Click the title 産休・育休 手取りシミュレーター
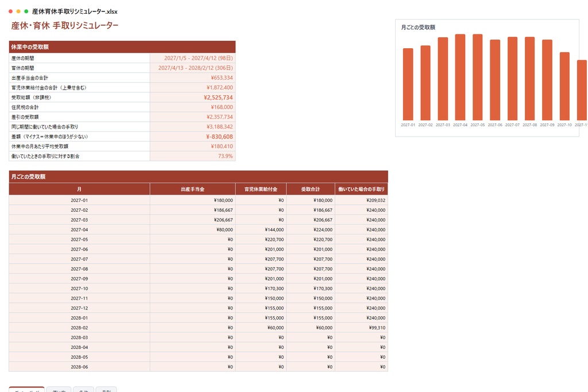Viewport: 588px width, 392px height. (64, 25)
